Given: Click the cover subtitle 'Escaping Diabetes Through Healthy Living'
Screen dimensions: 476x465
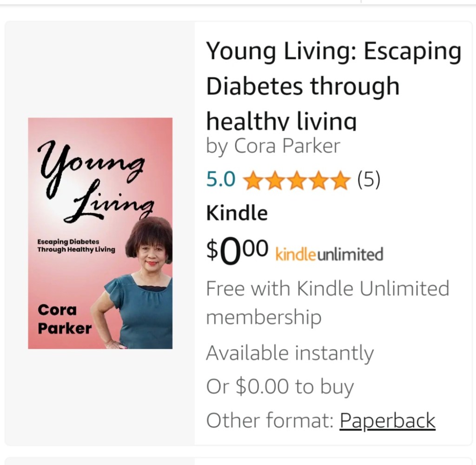Looking at the screenshot, I should click(x=76, y=245).
